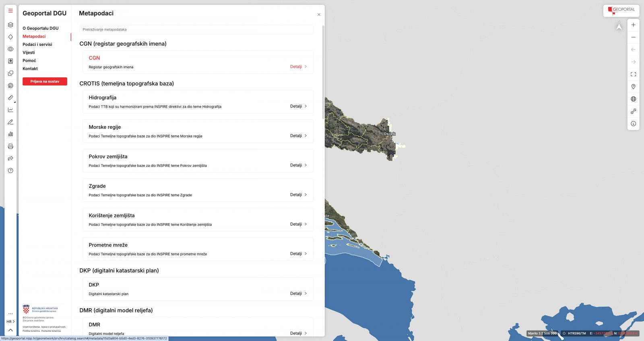Zoom in with the plus button
The width and height of the screenshot is (644, 341).
[x=633, y=25]
